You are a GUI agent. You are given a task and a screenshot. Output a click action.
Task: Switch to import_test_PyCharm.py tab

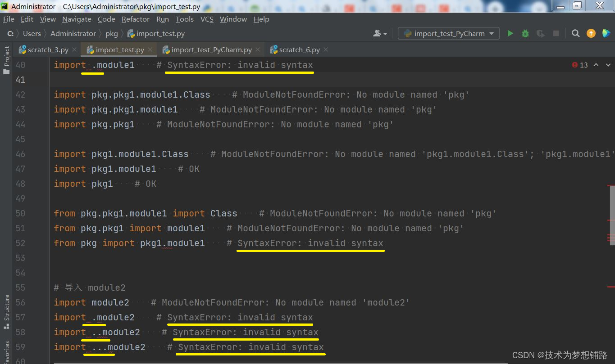click(x=211, y=50)
